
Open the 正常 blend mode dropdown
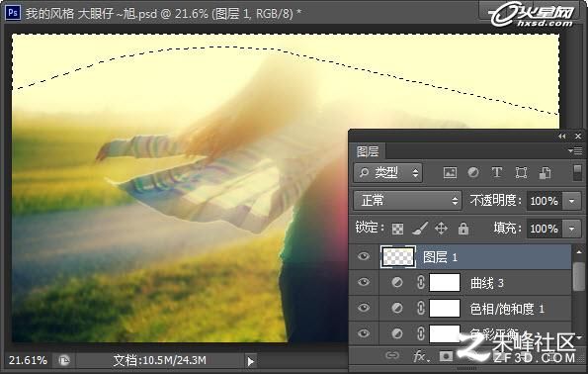pos(407,201)
